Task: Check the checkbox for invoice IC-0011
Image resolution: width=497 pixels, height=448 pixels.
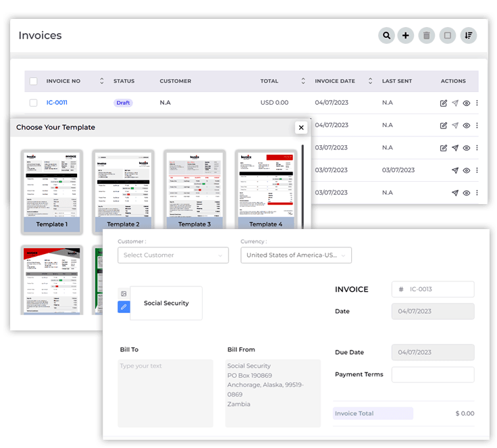Action: pyautogui.click(x=34, y=103)
